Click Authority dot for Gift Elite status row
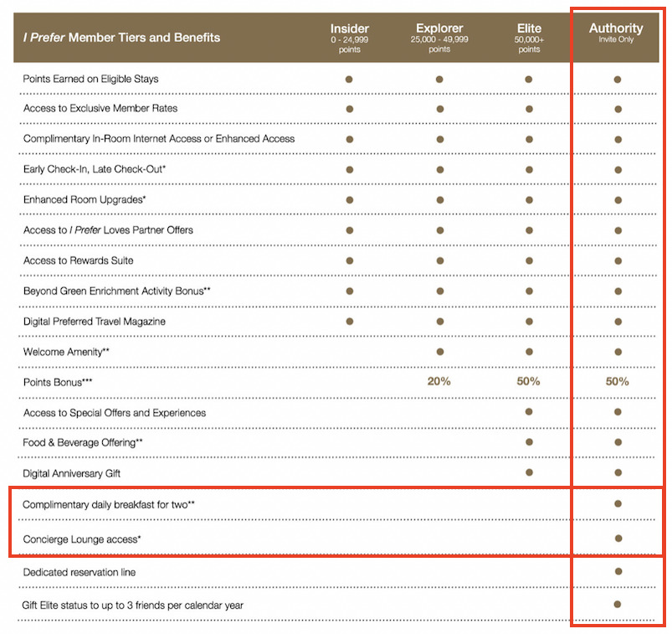This screenshot has height=634, width=672. pos(617,605)
